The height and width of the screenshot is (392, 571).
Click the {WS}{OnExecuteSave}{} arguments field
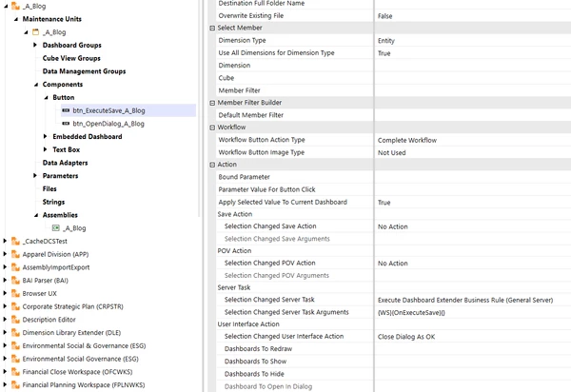pos(473,312)
